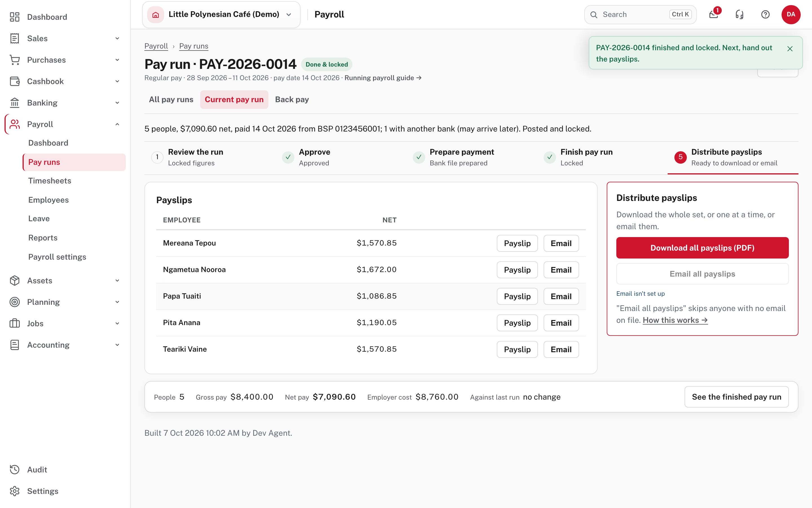Screen dimensions: 812x508
Task: Click the Email isn't set up link
Action: click(x=640, y=294)
